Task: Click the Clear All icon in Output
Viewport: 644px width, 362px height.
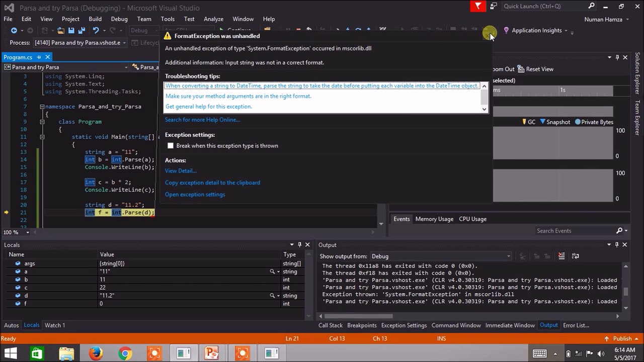Action: [561, 256]
